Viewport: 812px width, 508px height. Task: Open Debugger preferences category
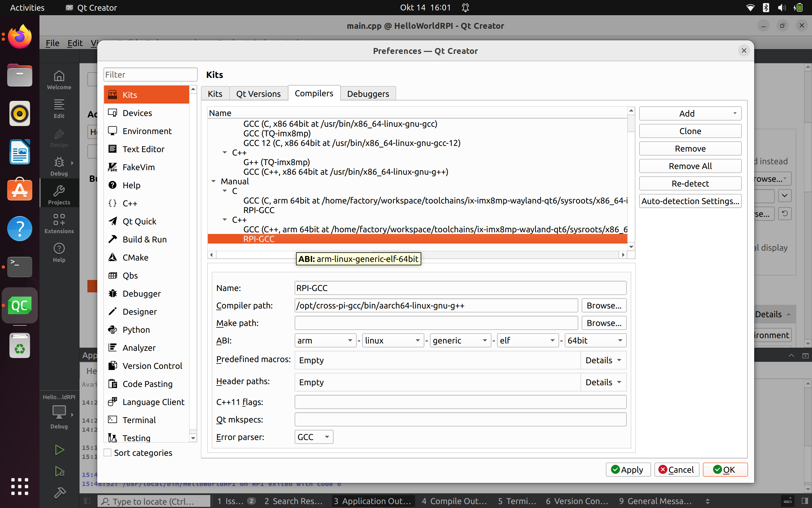tap(146, 293)
